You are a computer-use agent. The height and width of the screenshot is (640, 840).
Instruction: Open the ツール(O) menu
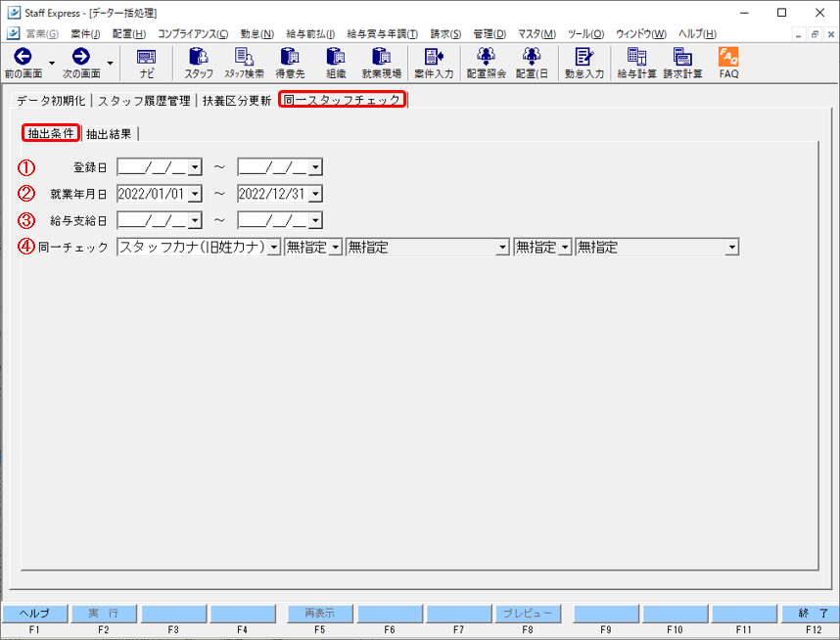[x=585, y=34]
